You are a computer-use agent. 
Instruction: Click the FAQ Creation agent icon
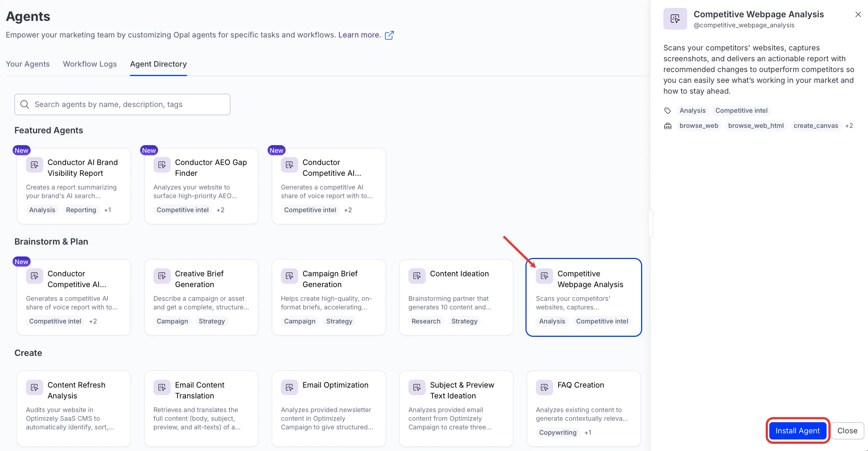point(545,388)
